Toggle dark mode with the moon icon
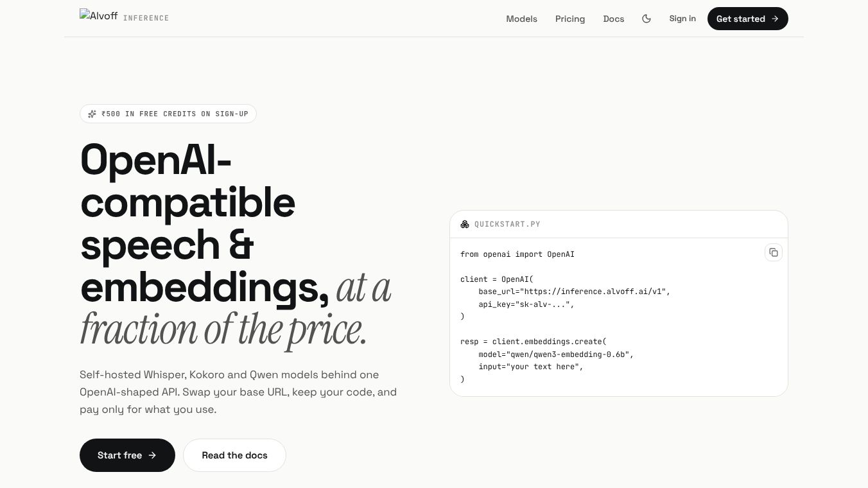 pyautogui.click(x=647, y=19)
